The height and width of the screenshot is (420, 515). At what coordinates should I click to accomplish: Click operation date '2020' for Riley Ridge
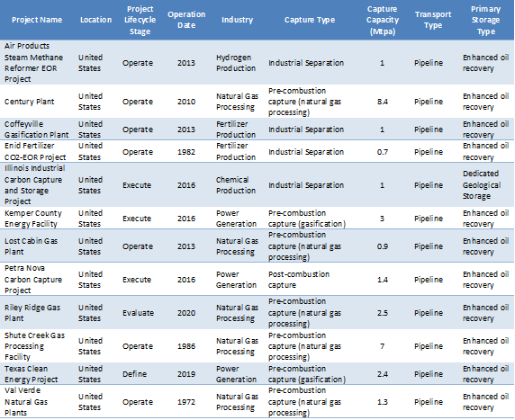pos(186,313)
